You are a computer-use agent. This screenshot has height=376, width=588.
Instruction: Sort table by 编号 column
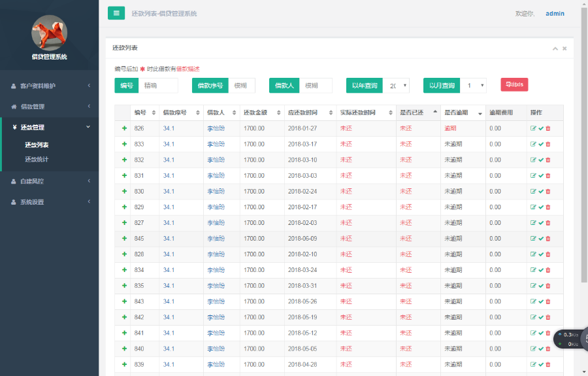(x=145, y=112)
